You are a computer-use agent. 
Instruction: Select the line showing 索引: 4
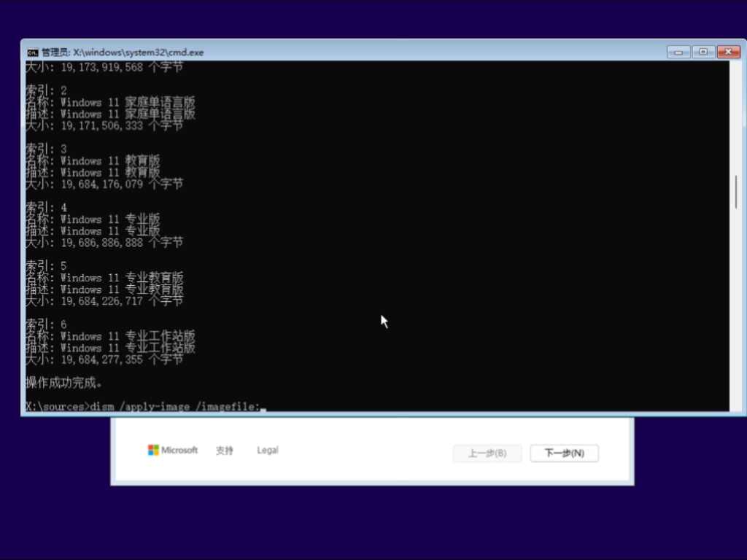(x=45, y=207)
